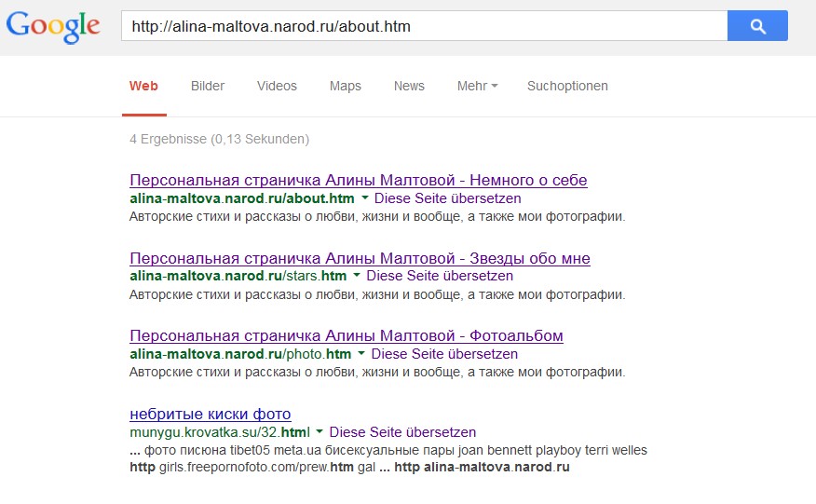Expand arrow next to munygu.krovatka.su URL

[320, 431]
